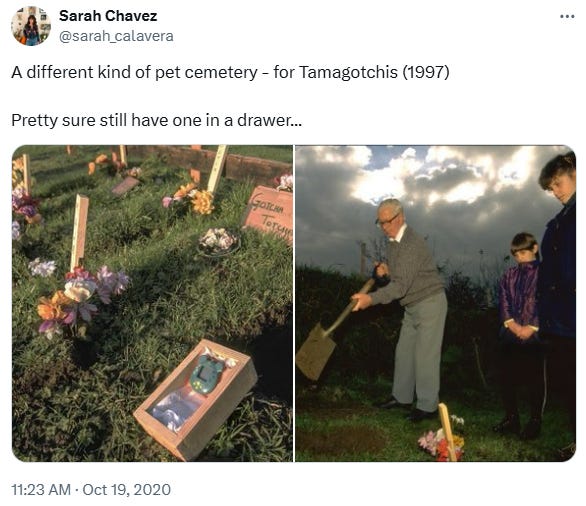The width and height of the screenshot is (586, 506).
Task: Open the man digging with shovel photo
Action: click(x=435, y=303)
